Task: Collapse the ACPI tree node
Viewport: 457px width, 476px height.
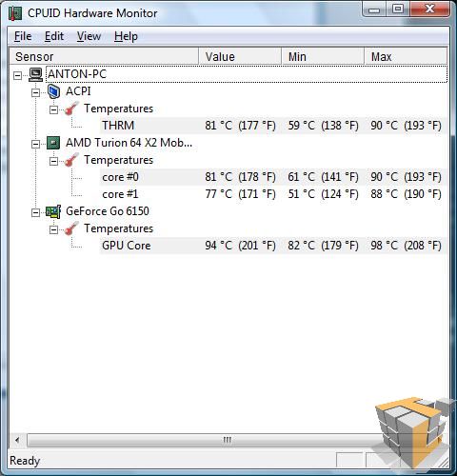Action: tap(35, 92)
